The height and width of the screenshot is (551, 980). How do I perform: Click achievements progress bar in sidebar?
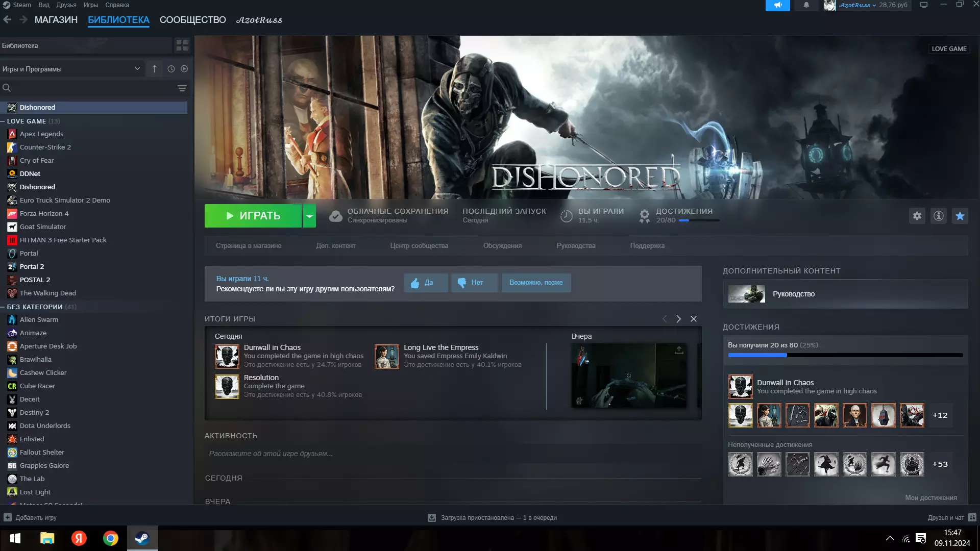(x=845, y=355)
